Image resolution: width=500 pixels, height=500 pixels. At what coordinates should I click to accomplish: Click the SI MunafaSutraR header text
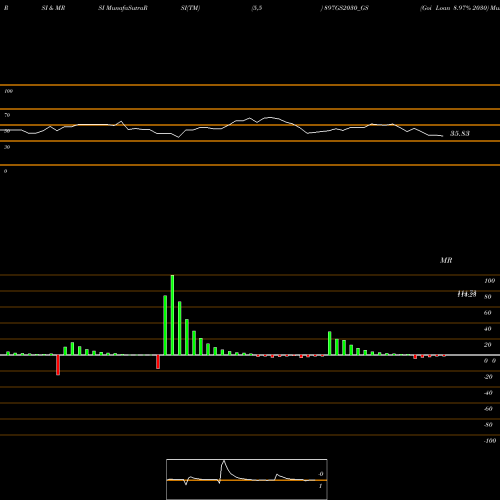pos(123,8)
